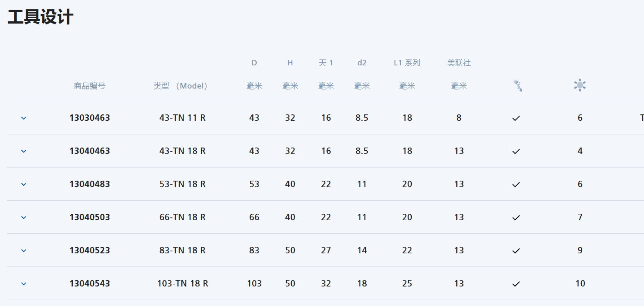Open item number 13040523
Image resolution: width=644 pixels, height=306 pixels.
[90, 250]
